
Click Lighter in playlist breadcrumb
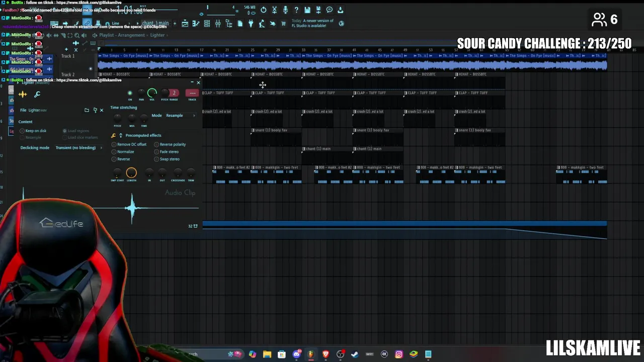pos(157,35)
